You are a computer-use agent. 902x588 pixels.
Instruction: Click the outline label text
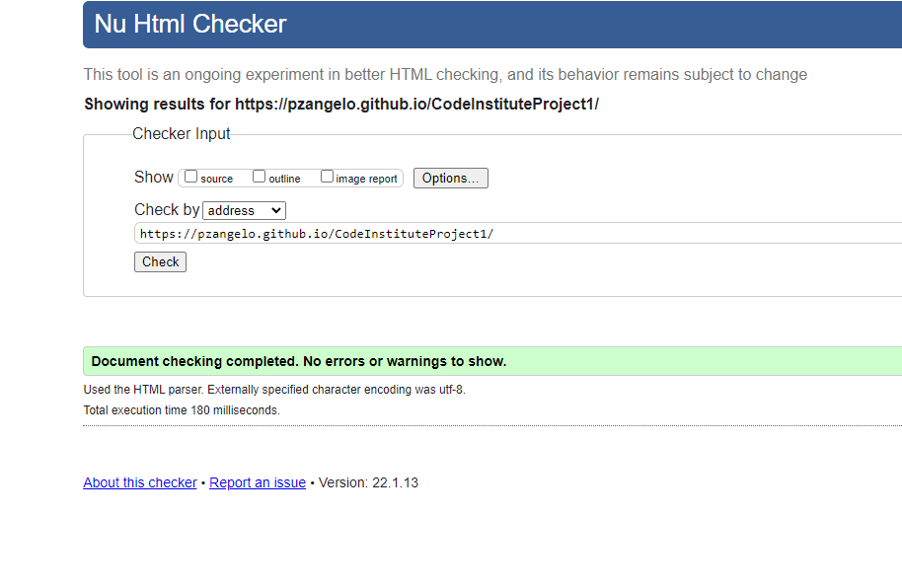click(x=284, y=179)
